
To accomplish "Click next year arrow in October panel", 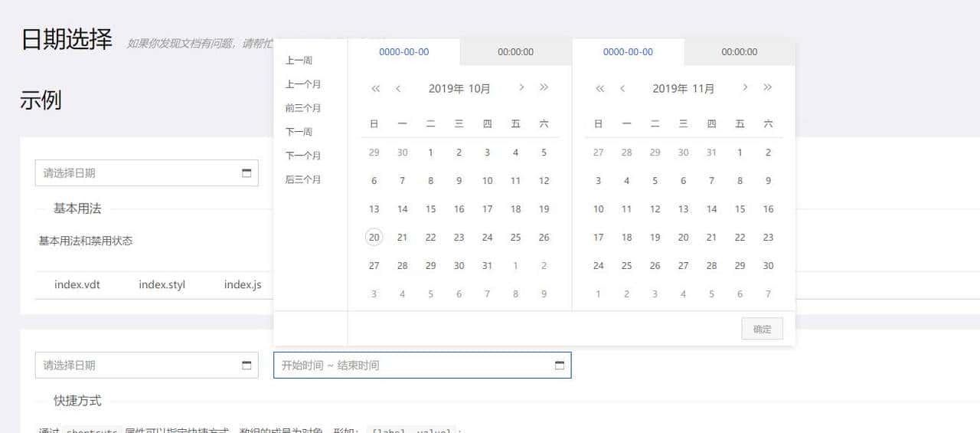I will tap(544, 87).
